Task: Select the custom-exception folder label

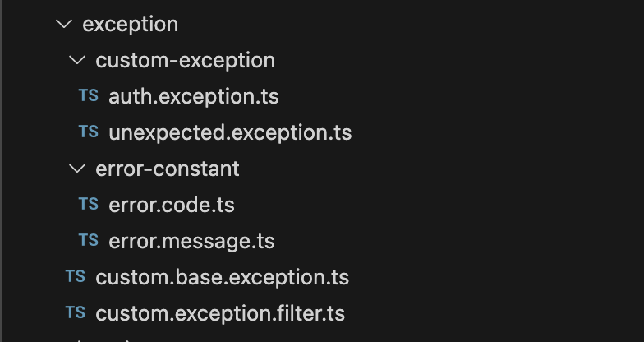Action: (186, 61)
